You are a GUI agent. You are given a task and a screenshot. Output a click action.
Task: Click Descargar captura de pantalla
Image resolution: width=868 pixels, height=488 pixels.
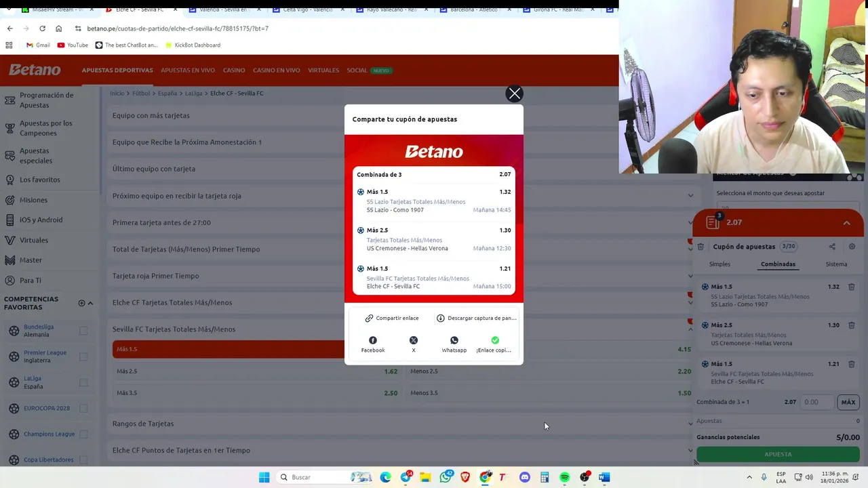pyautogui.click(x=476, y=318)
